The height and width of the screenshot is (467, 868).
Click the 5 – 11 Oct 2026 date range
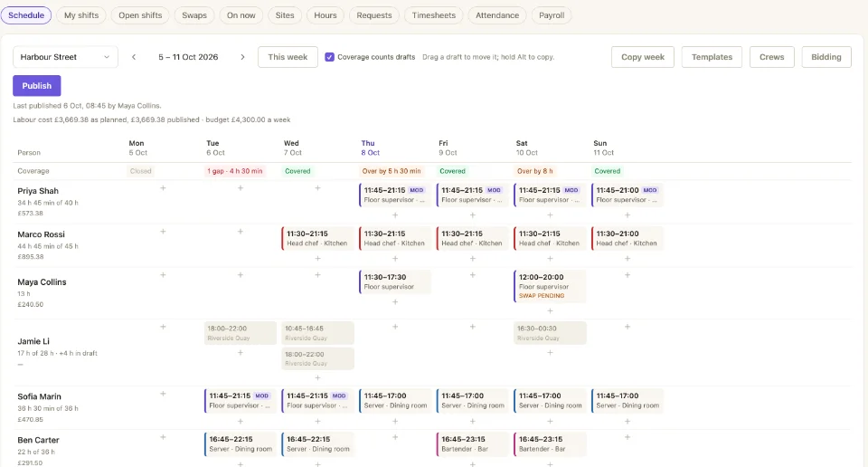[x=188, y=57]
